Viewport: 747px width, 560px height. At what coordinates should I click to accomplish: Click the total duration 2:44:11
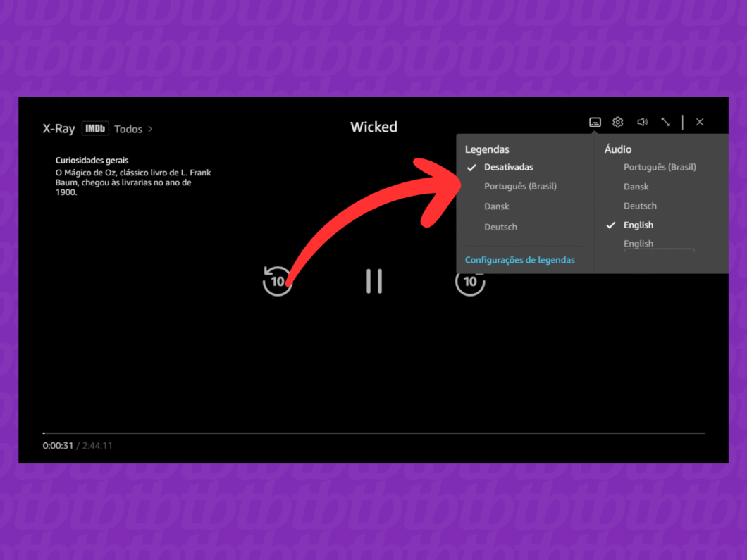click(97, 446)
